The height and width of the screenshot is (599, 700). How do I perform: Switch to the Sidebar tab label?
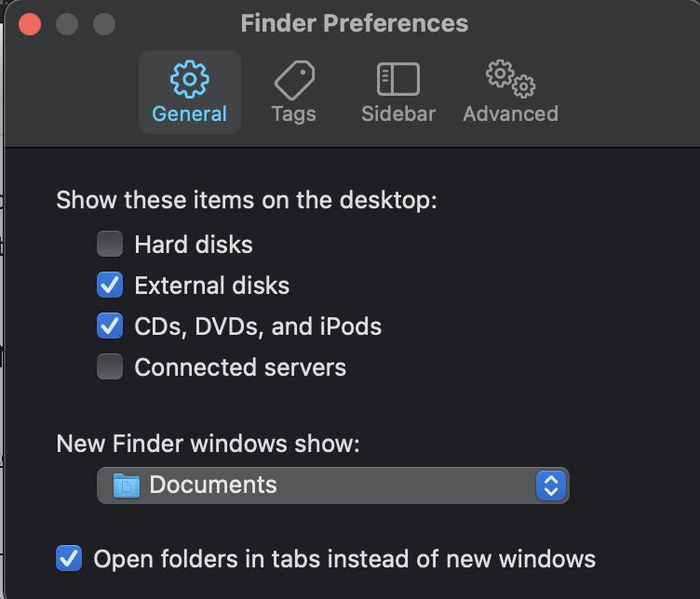(398, 114)
